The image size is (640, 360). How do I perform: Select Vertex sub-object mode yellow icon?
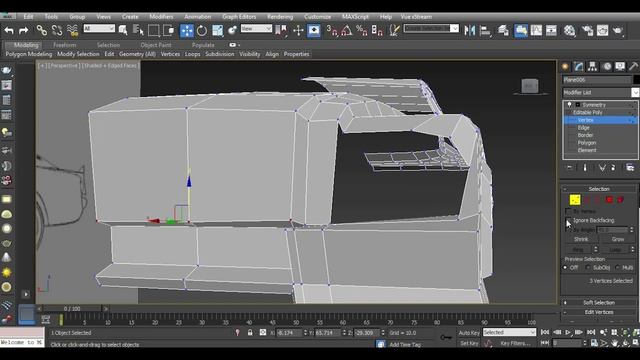tap(575, 200)
